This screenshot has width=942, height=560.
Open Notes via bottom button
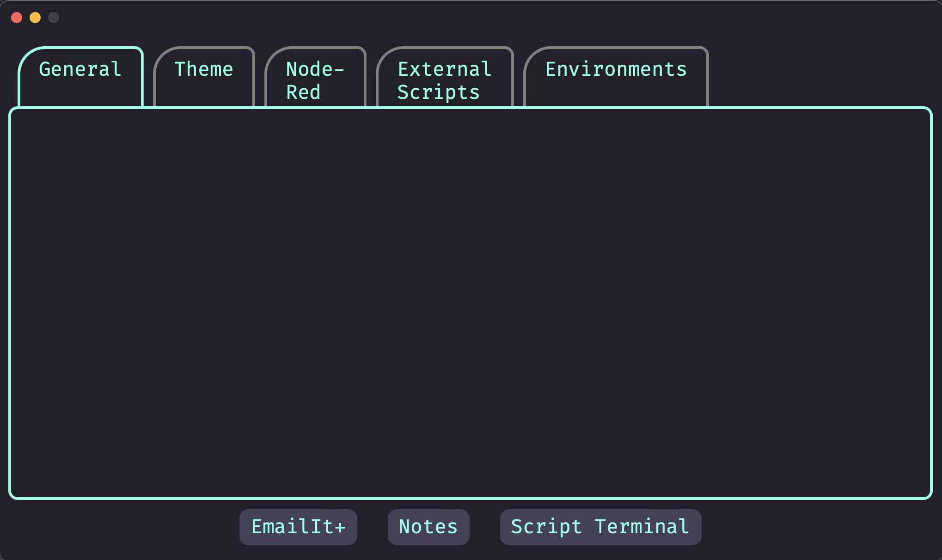tap(428, 527)
